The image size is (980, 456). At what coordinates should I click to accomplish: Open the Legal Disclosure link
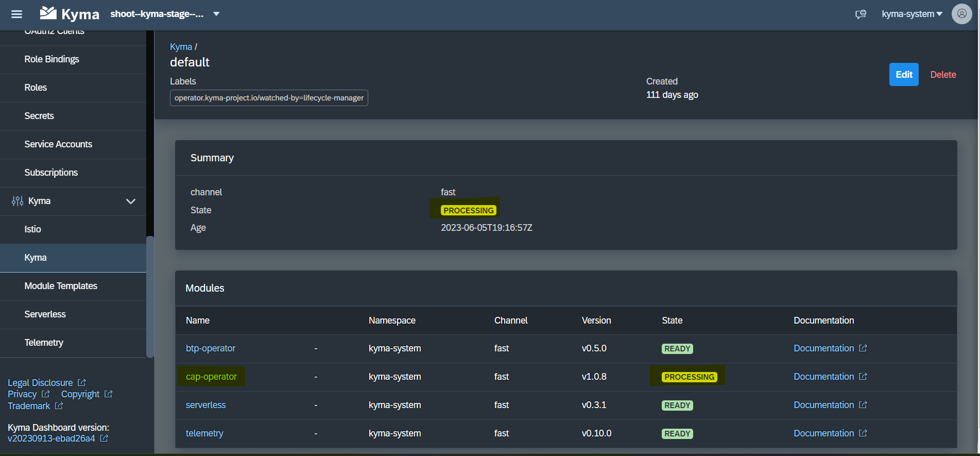click(40, 383)
